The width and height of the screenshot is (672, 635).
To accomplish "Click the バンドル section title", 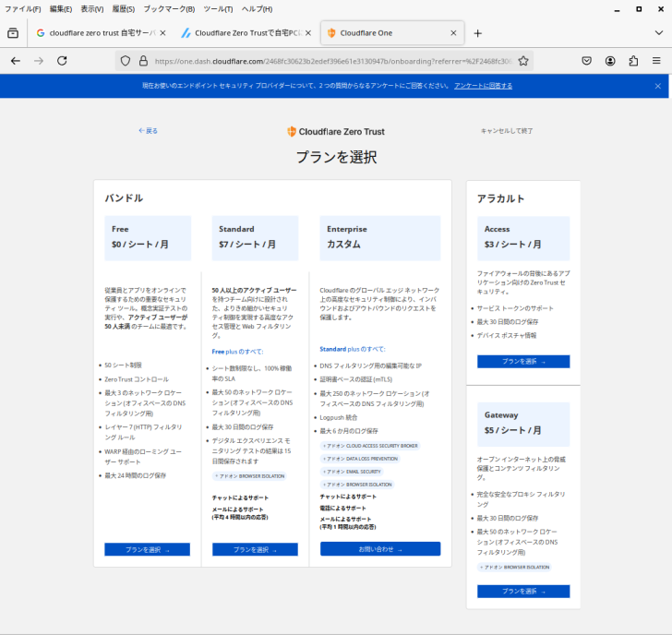I will [124, 198].
